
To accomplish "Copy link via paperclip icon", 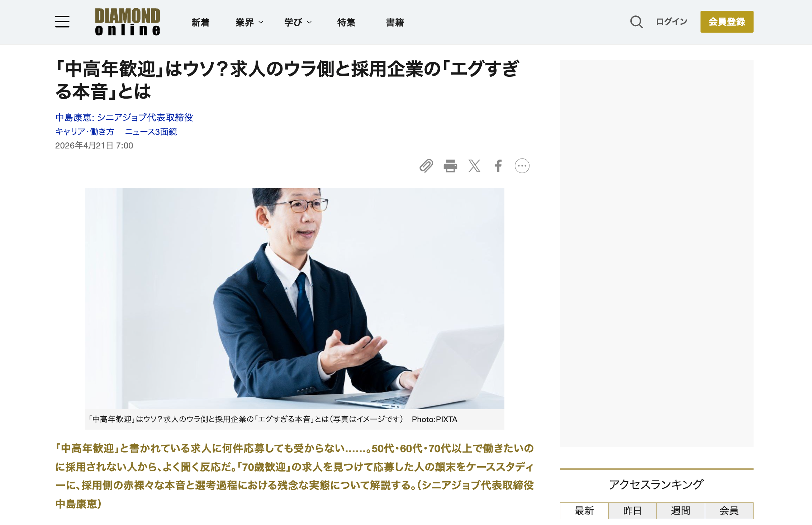I will [x=426, y=166].
